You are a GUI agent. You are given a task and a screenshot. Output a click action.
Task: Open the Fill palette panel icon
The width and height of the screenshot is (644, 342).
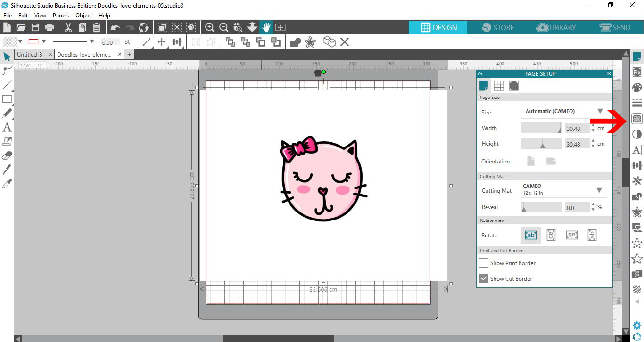coord(637,88)
